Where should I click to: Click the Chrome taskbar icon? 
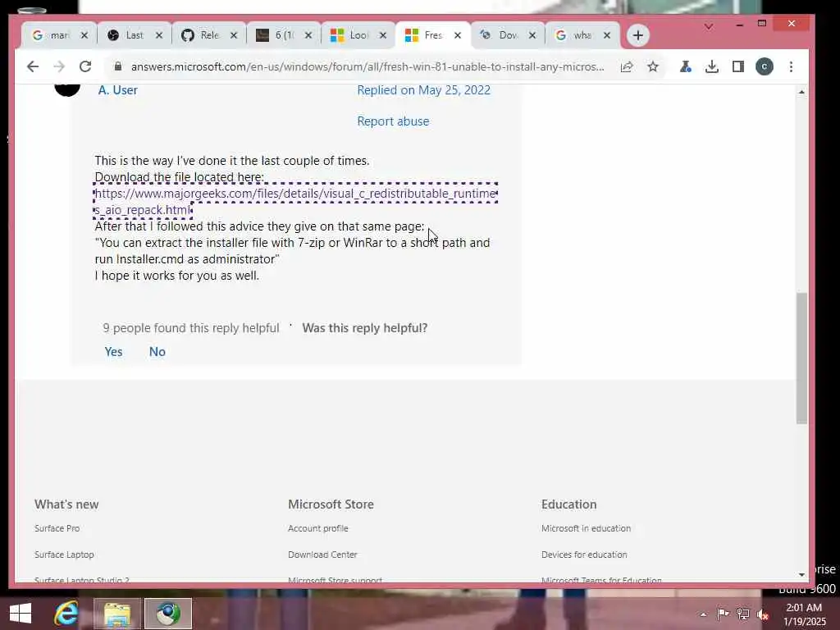pos(167,614)
